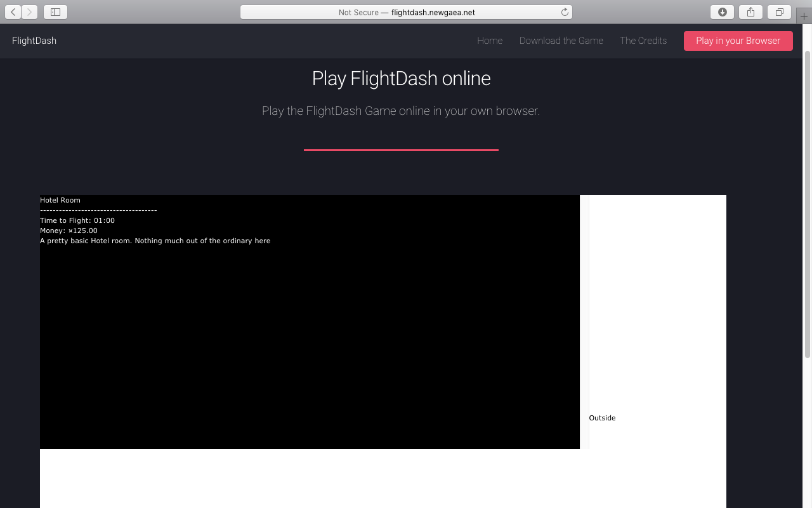Click the page vertical scrollbar

coord(807,203)
